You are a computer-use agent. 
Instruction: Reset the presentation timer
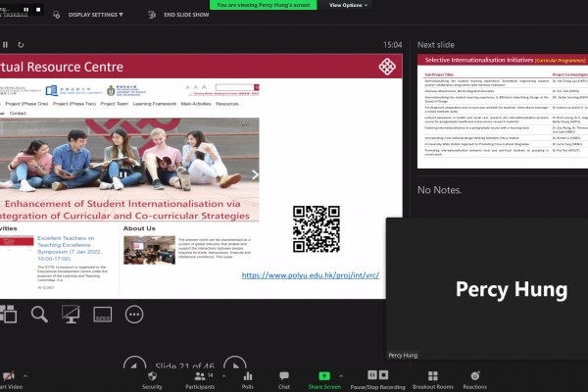tap(21, 45)
